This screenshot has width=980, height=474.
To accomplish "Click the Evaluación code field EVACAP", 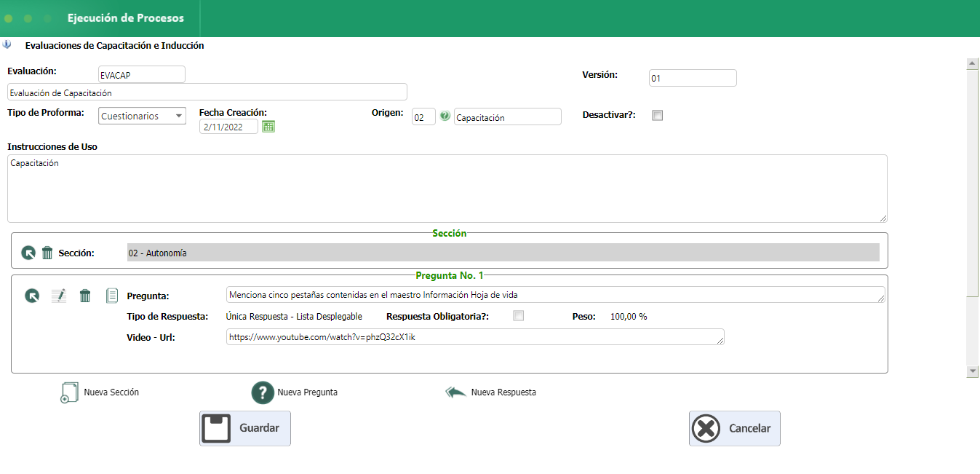I will click(142, 74).
